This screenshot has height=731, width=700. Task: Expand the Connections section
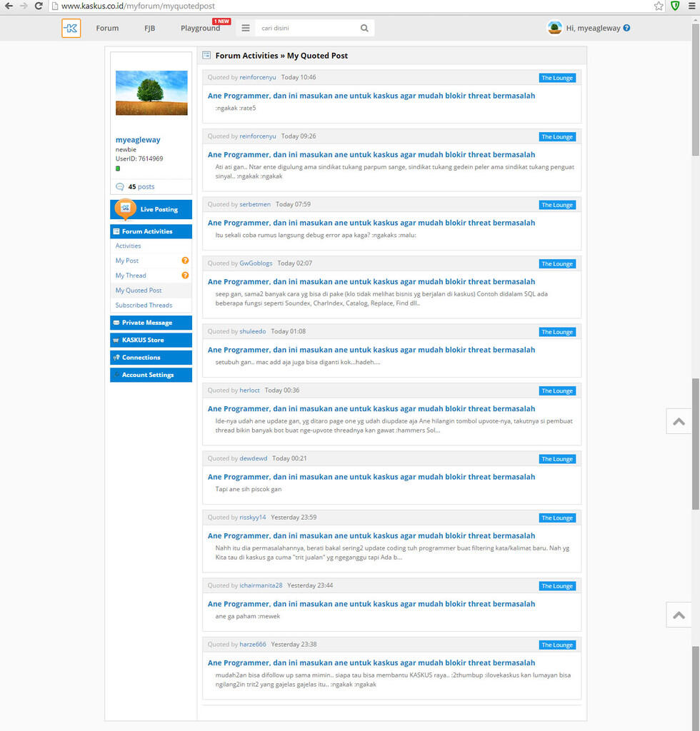click(151, 358)
